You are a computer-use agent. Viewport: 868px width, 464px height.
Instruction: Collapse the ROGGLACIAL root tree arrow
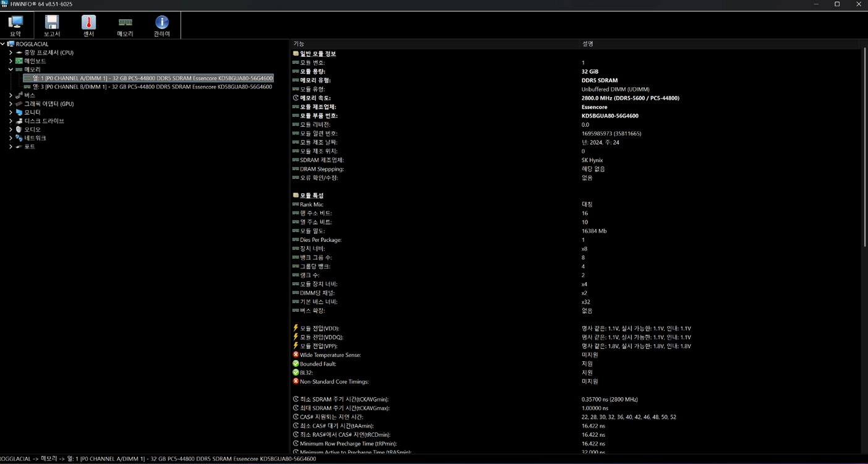click(x=3, y=44)
